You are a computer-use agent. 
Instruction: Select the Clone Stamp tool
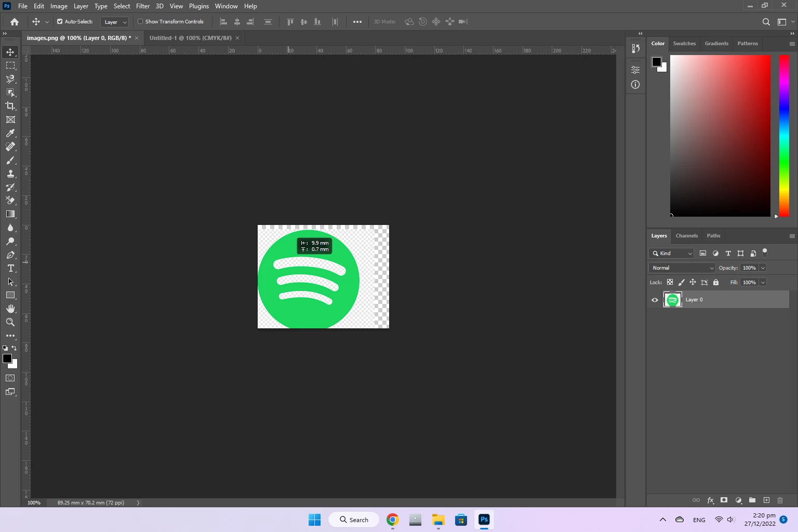[10, 174]
